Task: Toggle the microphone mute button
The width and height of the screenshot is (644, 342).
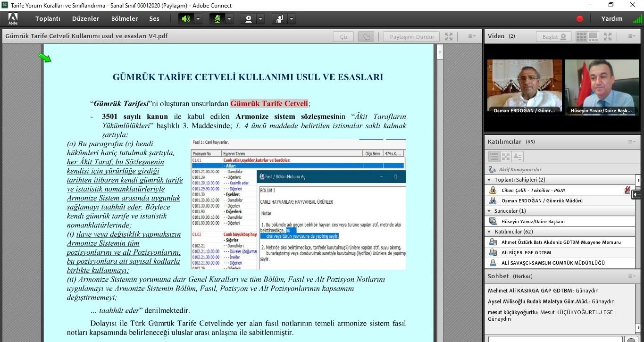Action: pos(217,19)
